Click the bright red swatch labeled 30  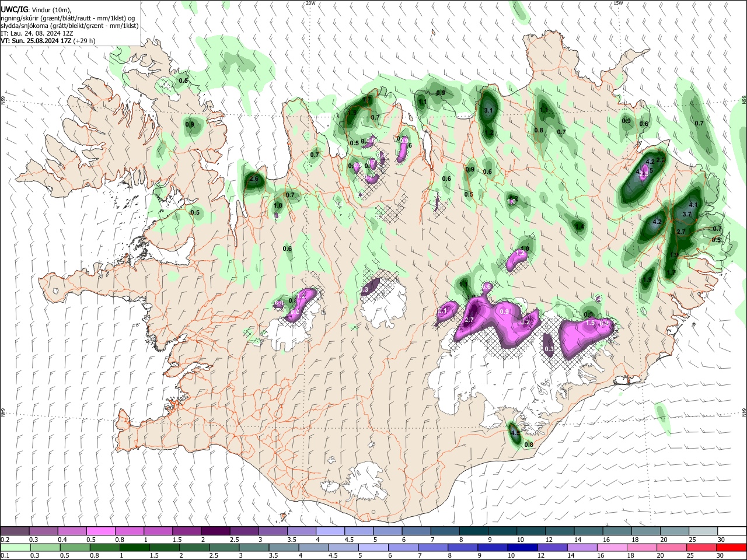coord(732,548)
